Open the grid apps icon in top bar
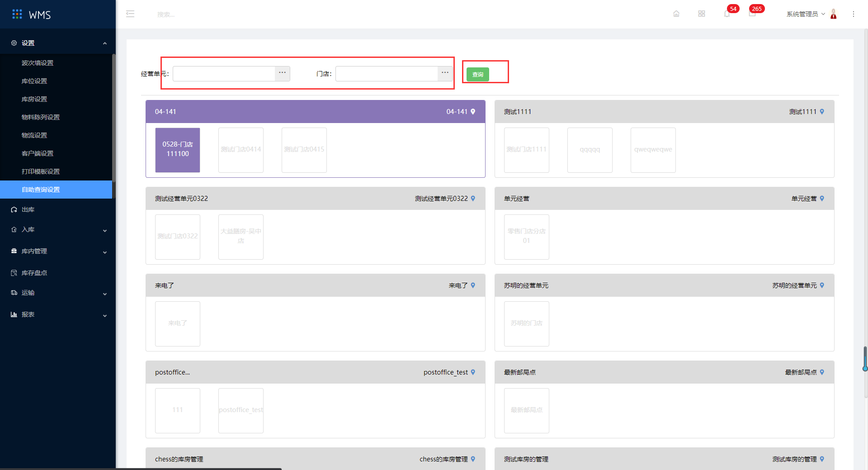 tap(702, 14)
